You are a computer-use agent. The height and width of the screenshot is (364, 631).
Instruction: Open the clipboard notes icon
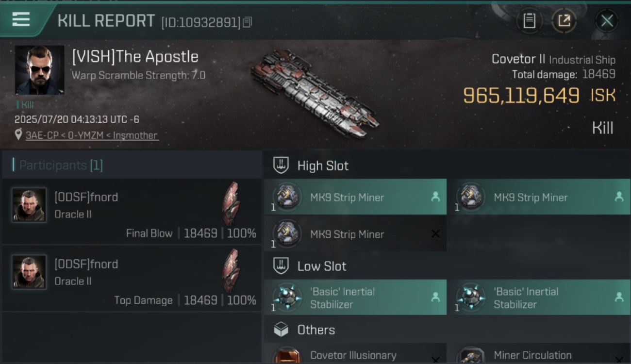tap(529, 21)
